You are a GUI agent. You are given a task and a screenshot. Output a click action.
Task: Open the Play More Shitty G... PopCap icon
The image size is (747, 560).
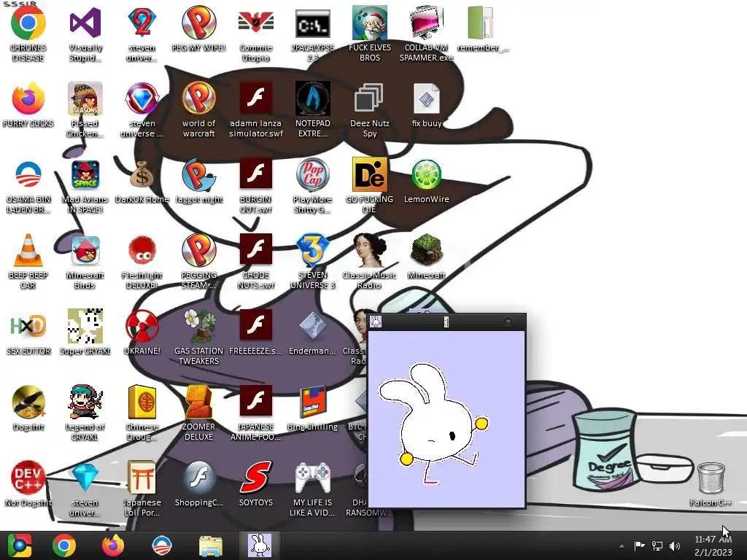click(312, 175)
